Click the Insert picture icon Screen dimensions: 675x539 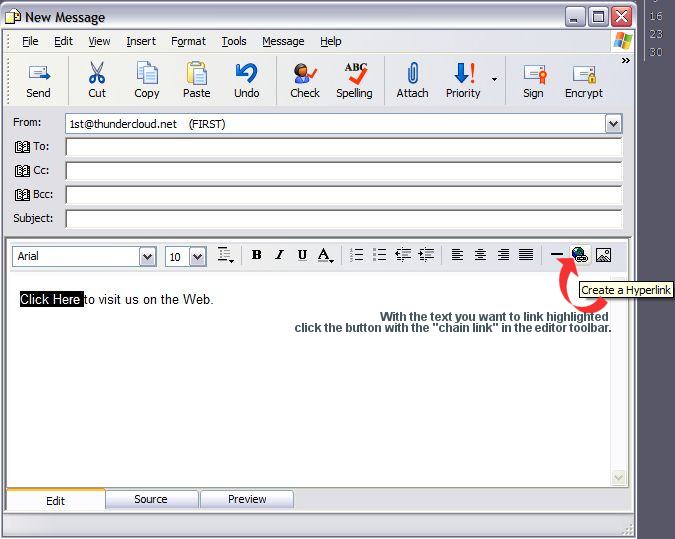coord(604,255)
